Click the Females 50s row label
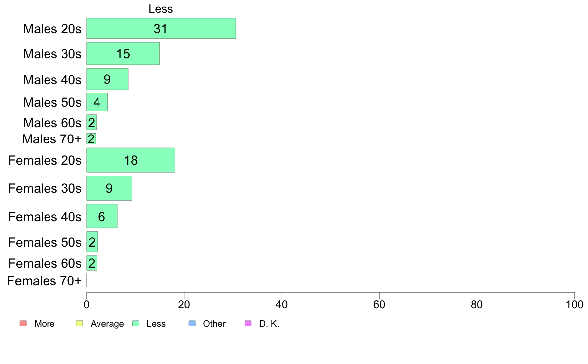 pyautogui.click(x=45, y=242)
